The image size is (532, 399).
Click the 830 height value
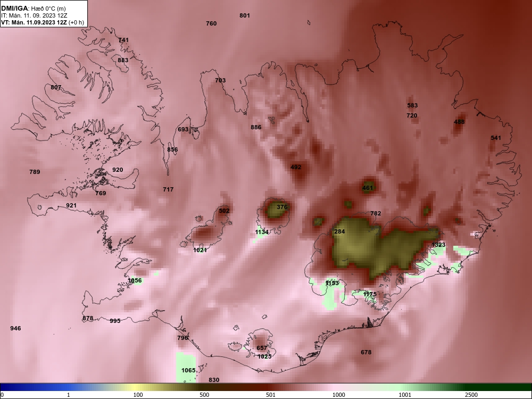tap(214, 380)
